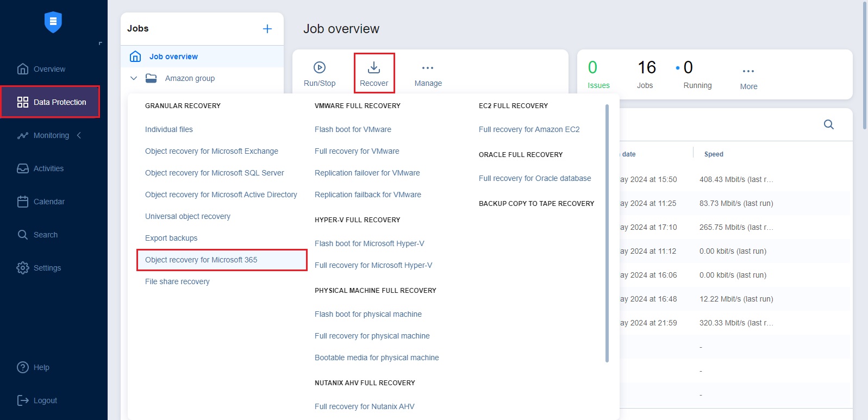Open the Manage three-dots menu
This screenshot has height=420, width=868.
point(428,68)
